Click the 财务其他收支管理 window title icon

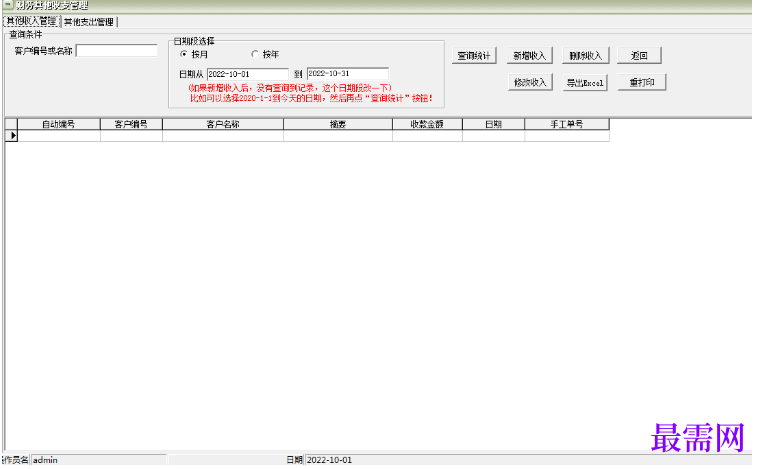click(8, 5)
